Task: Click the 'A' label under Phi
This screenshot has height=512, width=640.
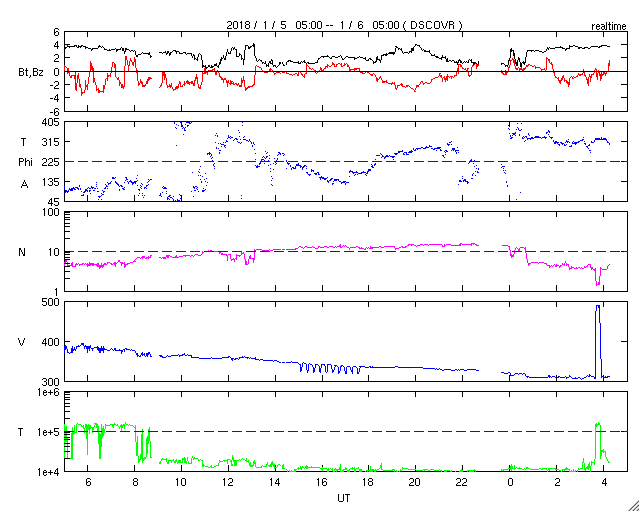Action: [24, 184]
